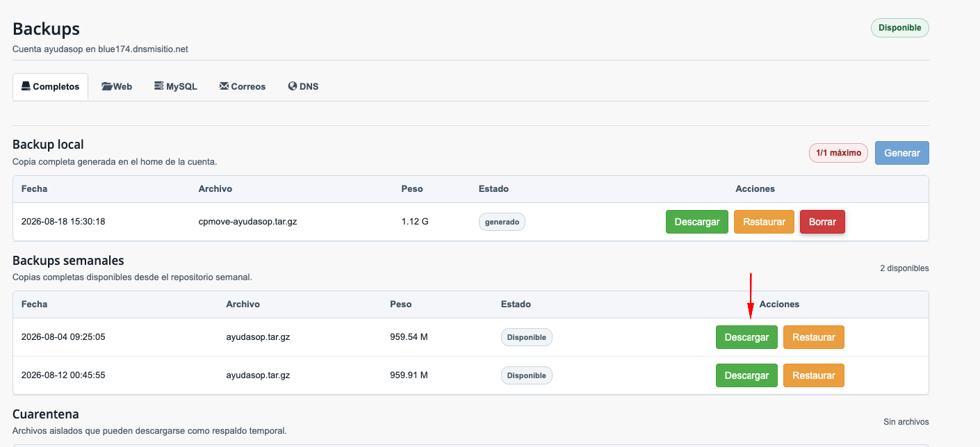Click Disponible status of 2026-08-04 row
This screenshot has height=447, width=980.
coord(526,337)
